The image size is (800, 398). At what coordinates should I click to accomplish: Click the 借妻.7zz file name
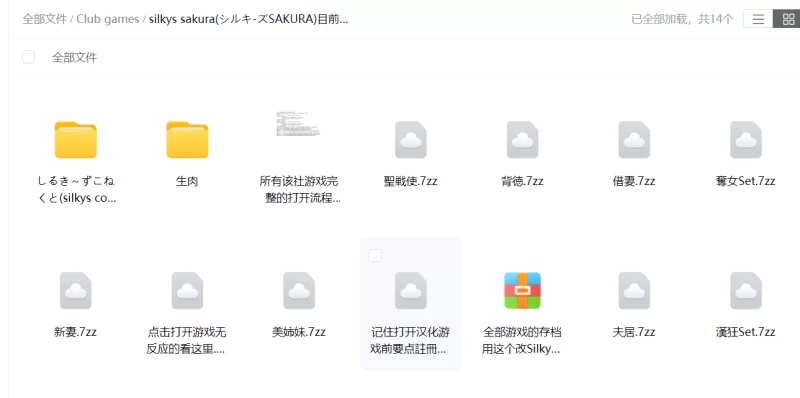point(634,181)
